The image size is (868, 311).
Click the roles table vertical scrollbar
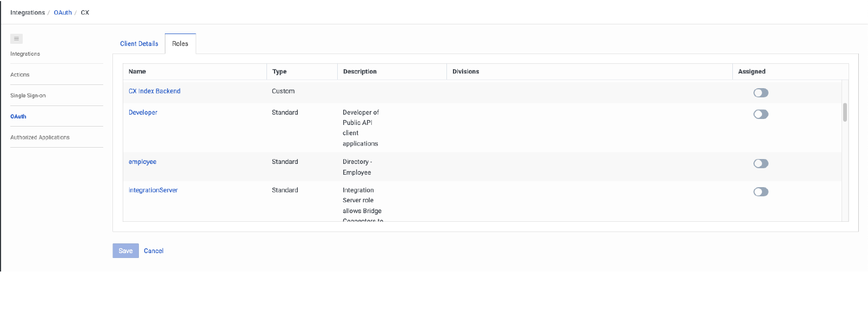(x=845, y=113)
